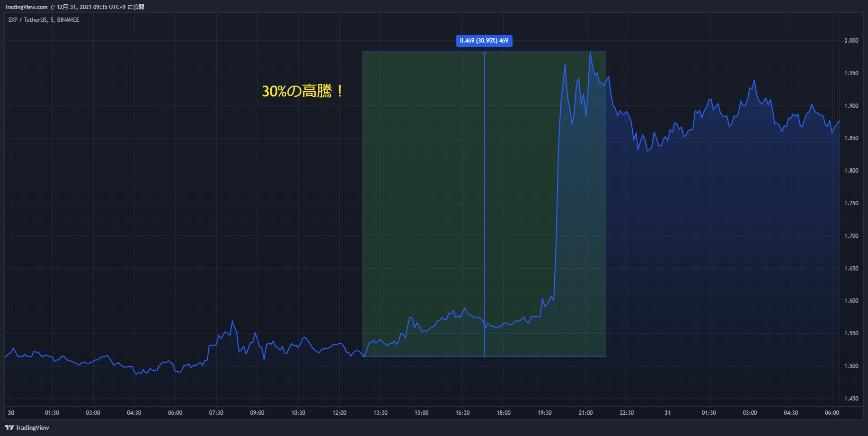Click the 1.800 price axis label
868x436 pixels.
(851, 171)
